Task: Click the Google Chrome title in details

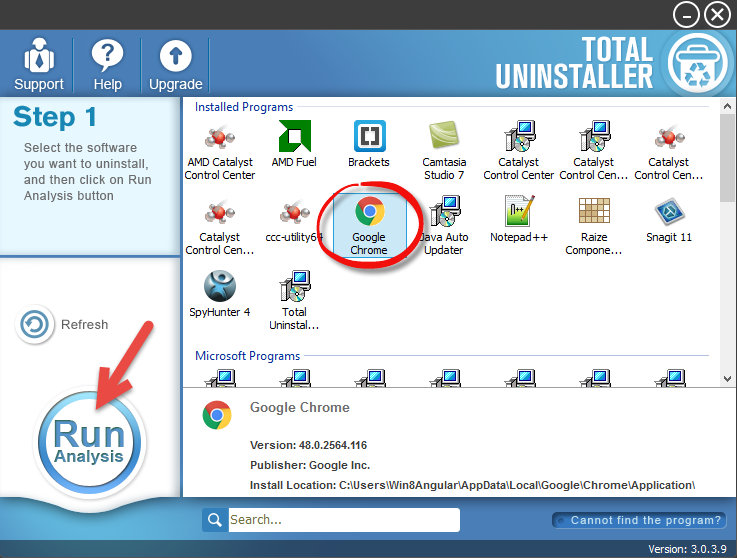Action: 300,407
